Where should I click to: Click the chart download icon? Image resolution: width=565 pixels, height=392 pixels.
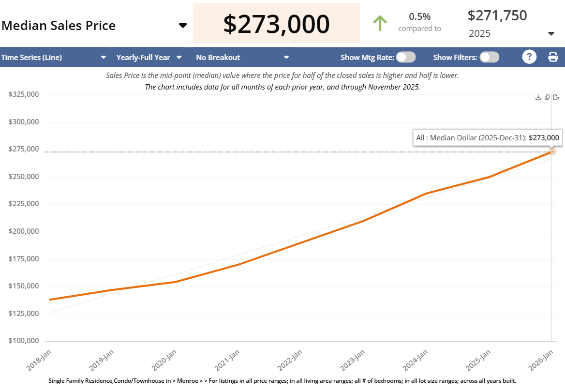(538, 97)
